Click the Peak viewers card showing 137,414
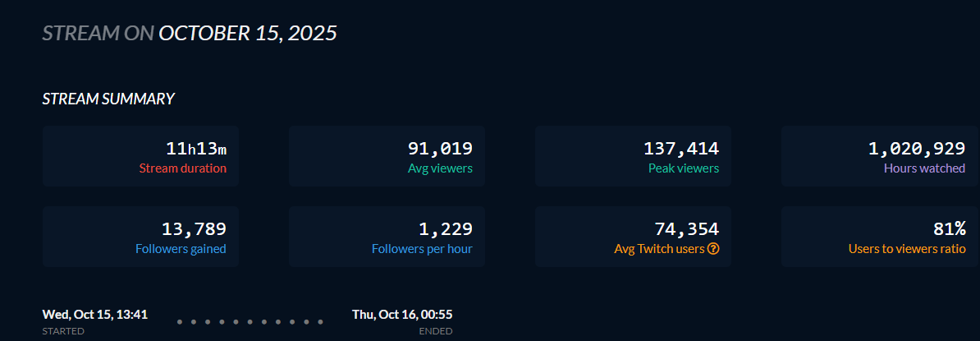Screen dimensions: 980x341 point(633,156)
